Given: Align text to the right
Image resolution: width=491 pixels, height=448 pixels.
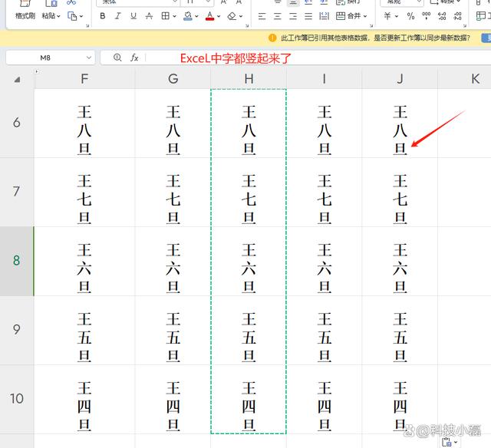Looking at the screenshot, I should pos(293,16).
